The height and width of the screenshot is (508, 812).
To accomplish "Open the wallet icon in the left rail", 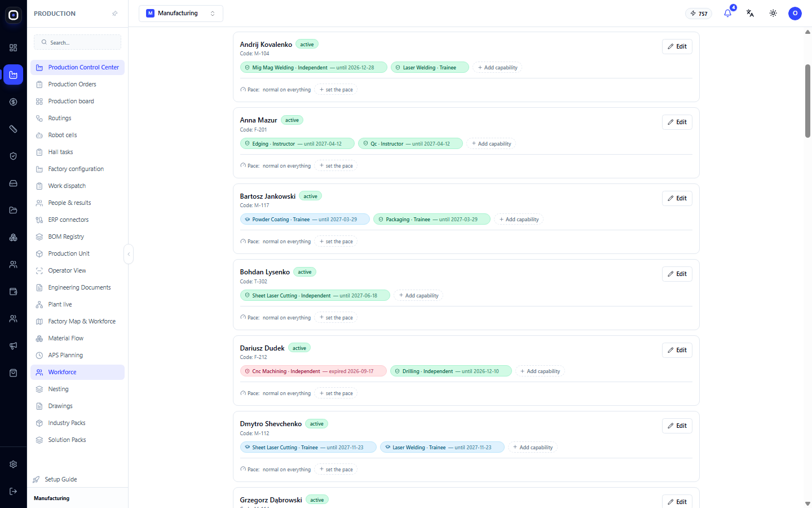I will [x=14, y=292].
